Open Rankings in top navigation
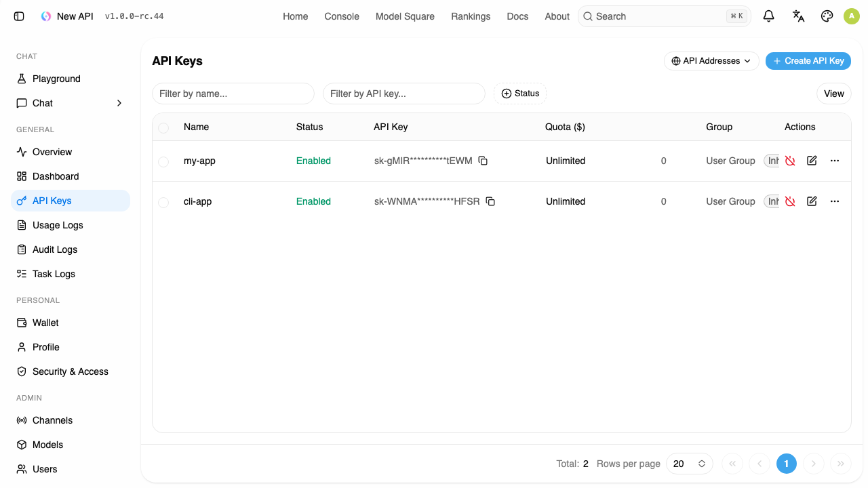Viewport: 868px width, 488px height. tap(471, 16)
